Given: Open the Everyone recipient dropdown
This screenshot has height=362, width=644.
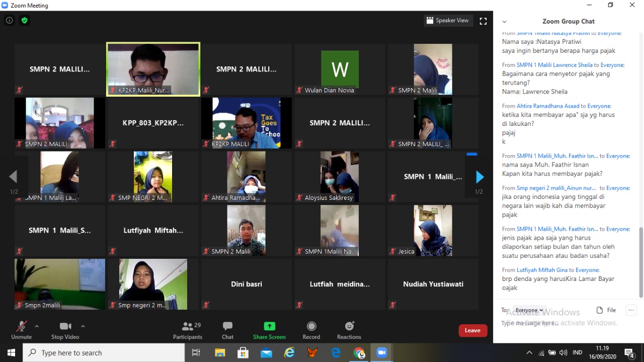Looking at the screenshot, I should tap(529, 310).
